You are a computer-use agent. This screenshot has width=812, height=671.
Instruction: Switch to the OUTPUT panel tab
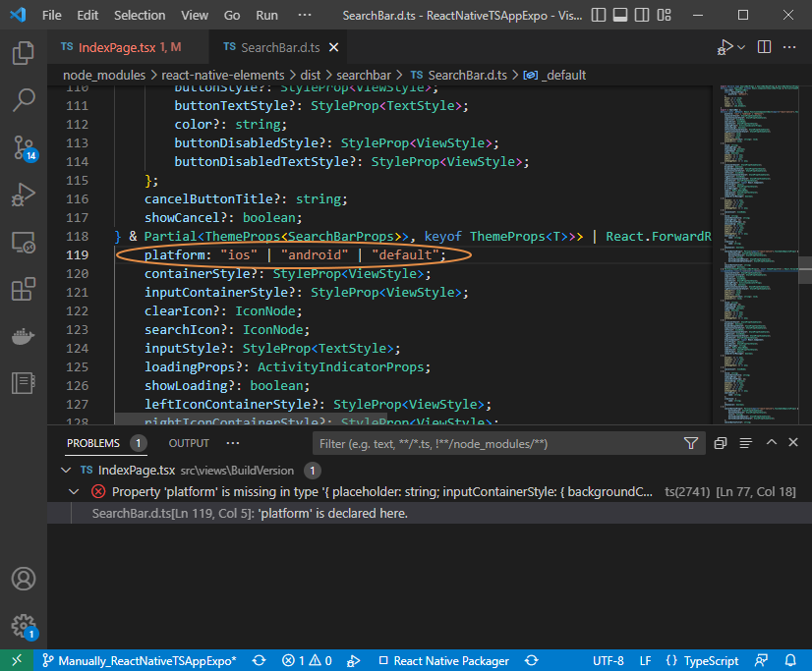189,444
